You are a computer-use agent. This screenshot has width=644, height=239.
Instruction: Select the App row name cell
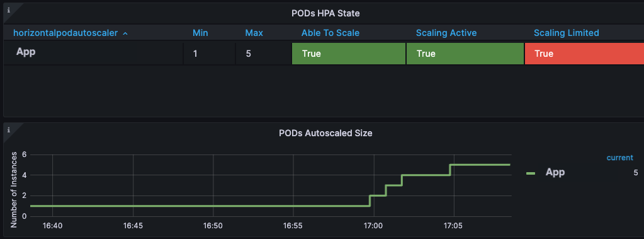coord(93,53)
